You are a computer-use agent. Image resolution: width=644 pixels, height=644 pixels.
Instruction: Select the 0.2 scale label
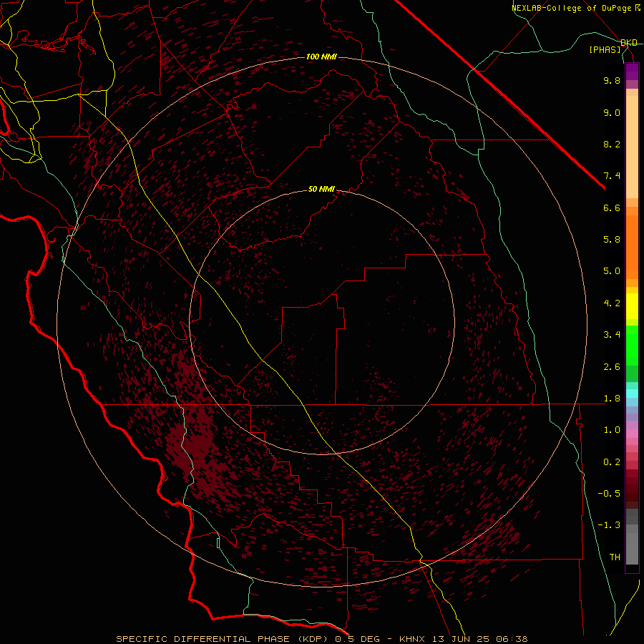click(612, 462)
